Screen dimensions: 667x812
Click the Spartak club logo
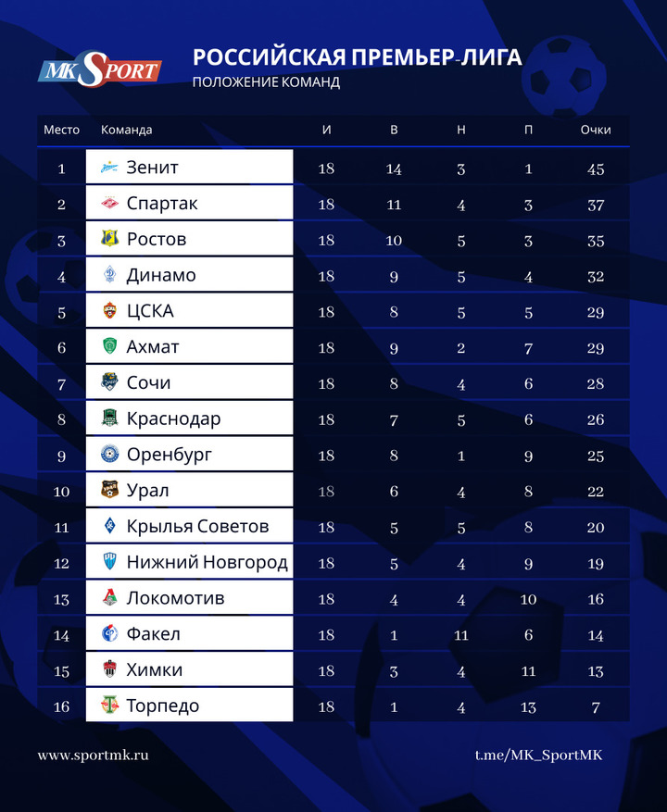[x=110, y=204]
